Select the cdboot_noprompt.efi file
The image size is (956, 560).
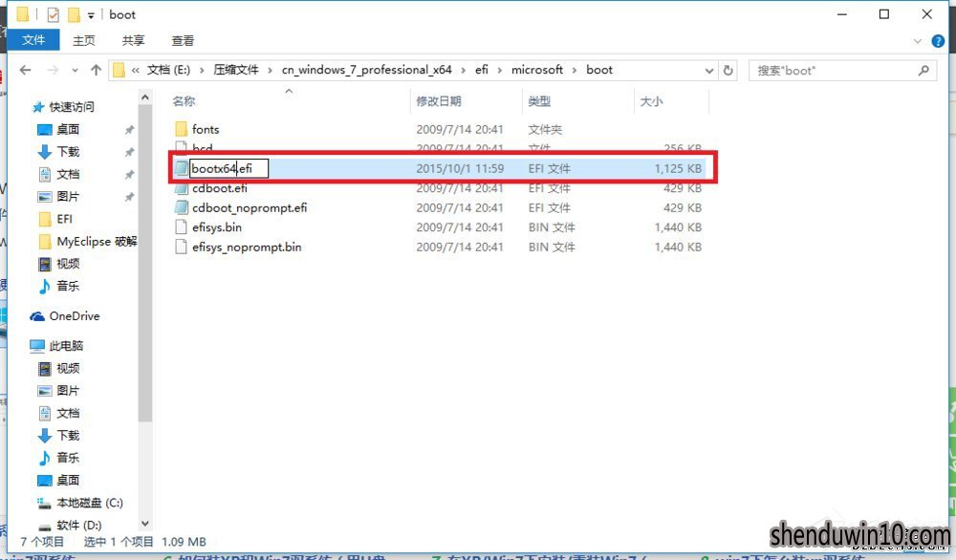250,207
